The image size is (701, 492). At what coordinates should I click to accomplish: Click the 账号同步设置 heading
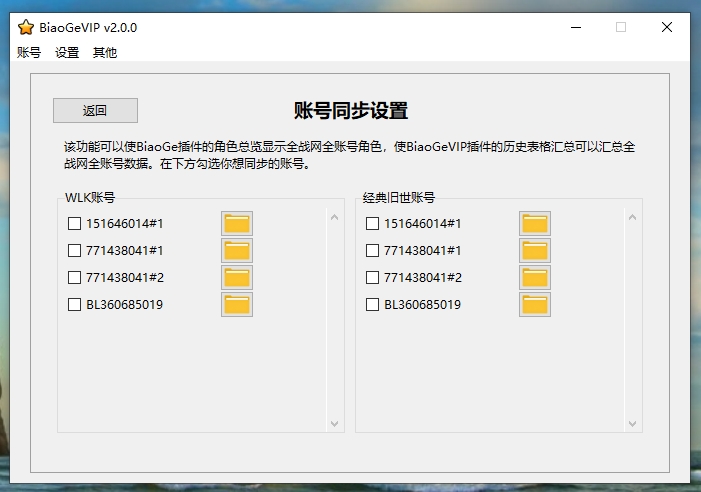(350, 110)
